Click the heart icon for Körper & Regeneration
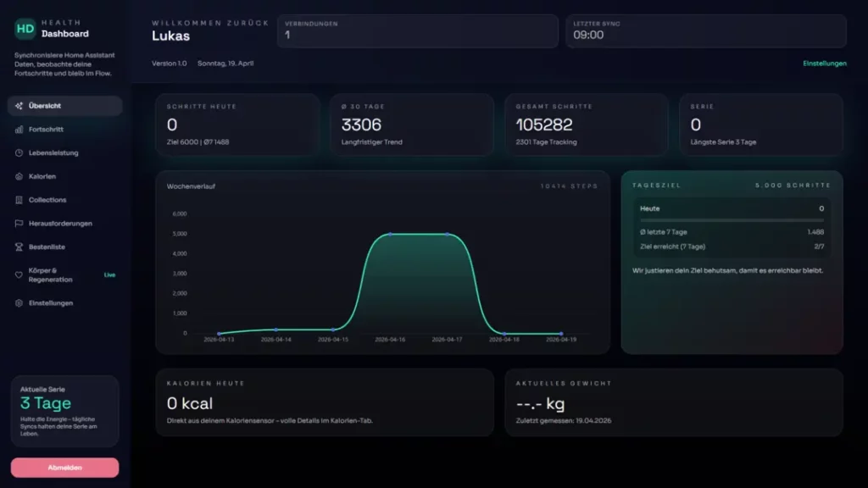 click(x=17, y=274)
